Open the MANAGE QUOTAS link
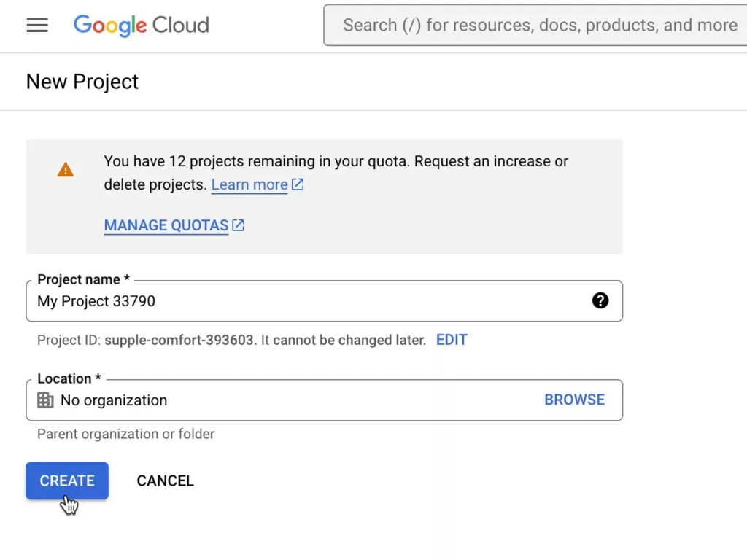Screen dimensions: 747x560 tap(166, 225)
